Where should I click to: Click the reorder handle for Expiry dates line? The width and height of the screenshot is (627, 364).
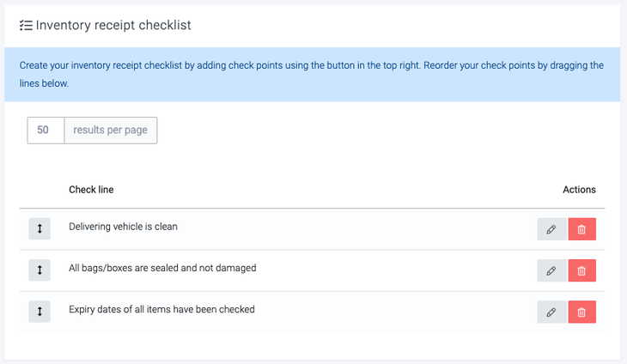click(x=40, y=312)
